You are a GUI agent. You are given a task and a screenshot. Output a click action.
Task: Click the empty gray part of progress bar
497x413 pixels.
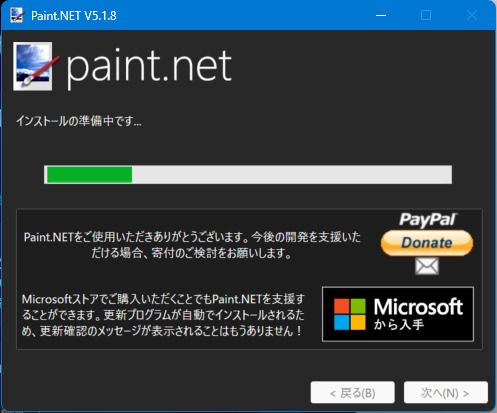(x=292, y=175)
